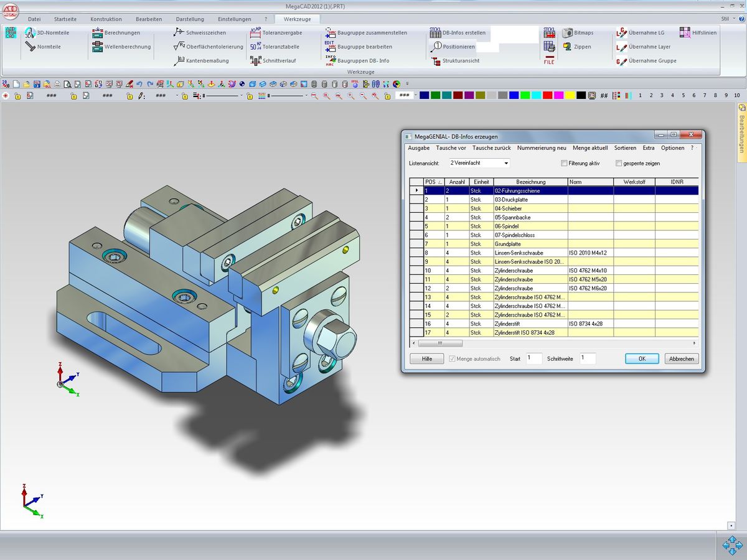Switch to the Bearbeiten ribbon tab

[x=149, y=19]
